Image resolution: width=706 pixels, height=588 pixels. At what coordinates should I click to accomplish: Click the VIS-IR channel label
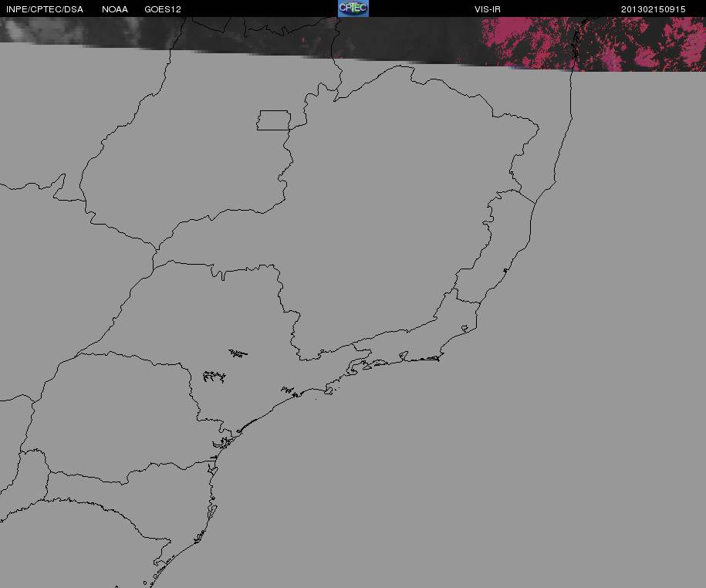click(487, 9)
